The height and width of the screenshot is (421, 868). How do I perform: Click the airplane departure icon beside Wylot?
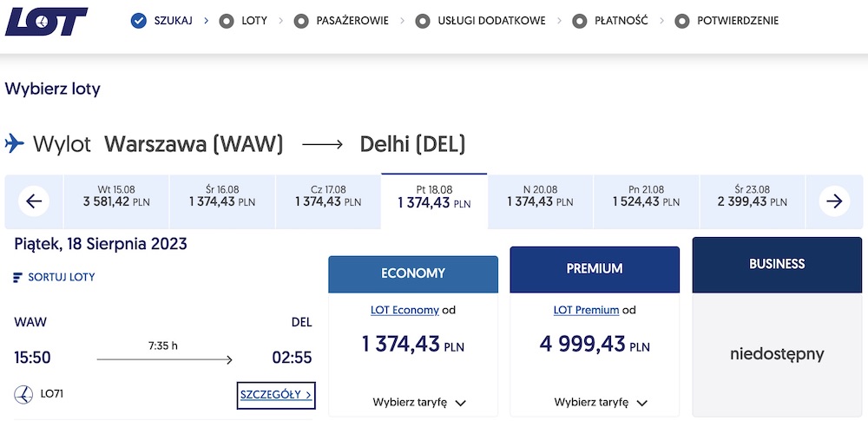(x=15, y=143)
